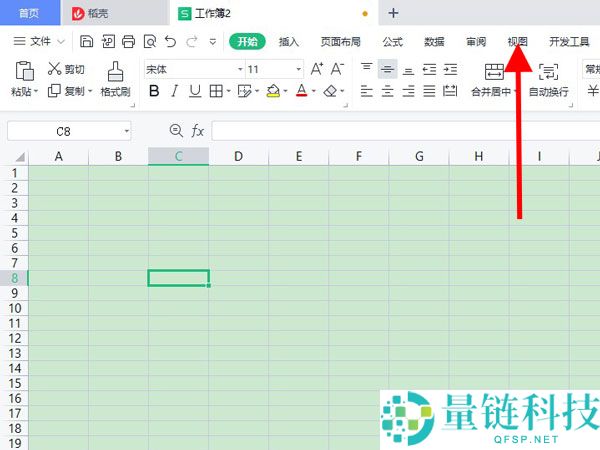Click the zoom magnifier beside fx
600x450 pixels.
(x=176, y=131)
